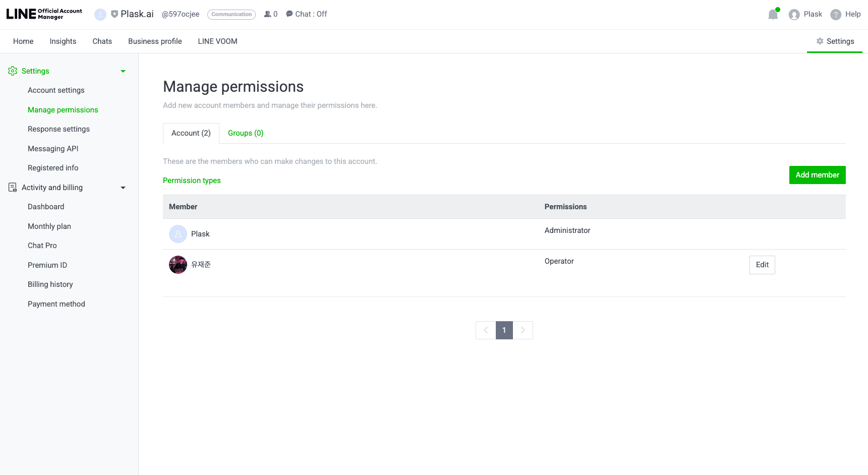Open the Insights tab

coord(63,41)
